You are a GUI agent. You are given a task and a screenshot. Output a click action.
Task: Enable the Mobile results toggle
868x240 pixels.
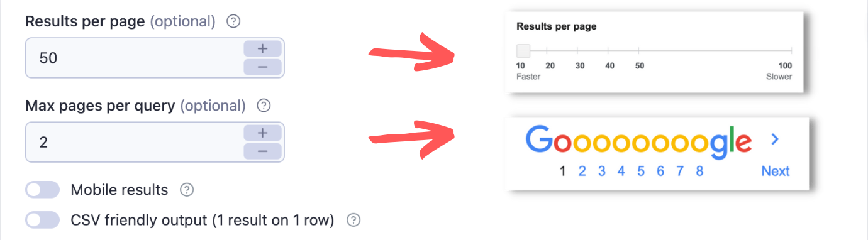(43, 190)
